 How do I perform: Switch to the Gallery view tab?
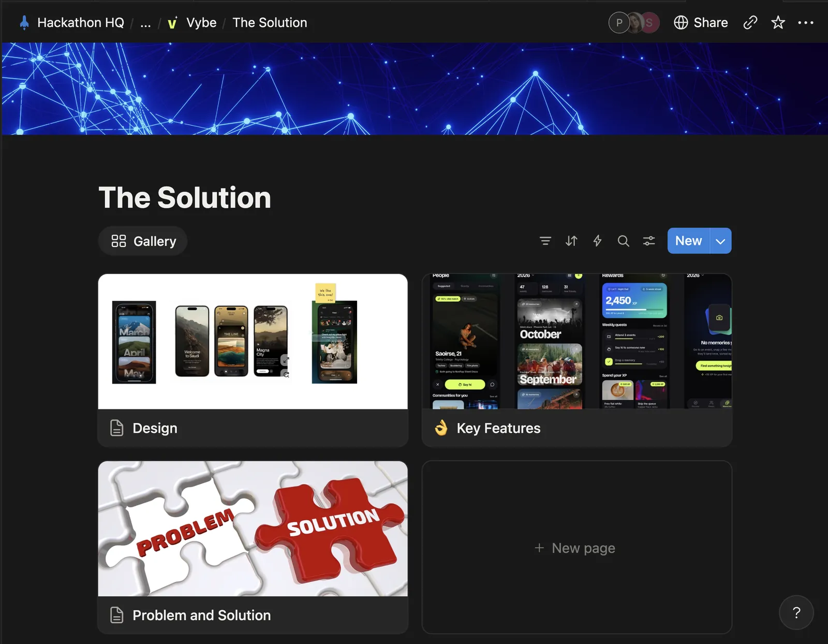[x=143, y=241]
